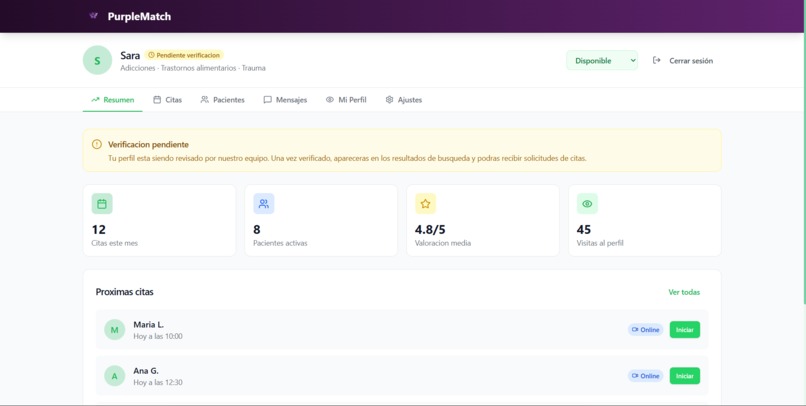Click the blue patients icon card
Image resolution: width=806 pixels, height=406 pixels.
coord(264,204)
